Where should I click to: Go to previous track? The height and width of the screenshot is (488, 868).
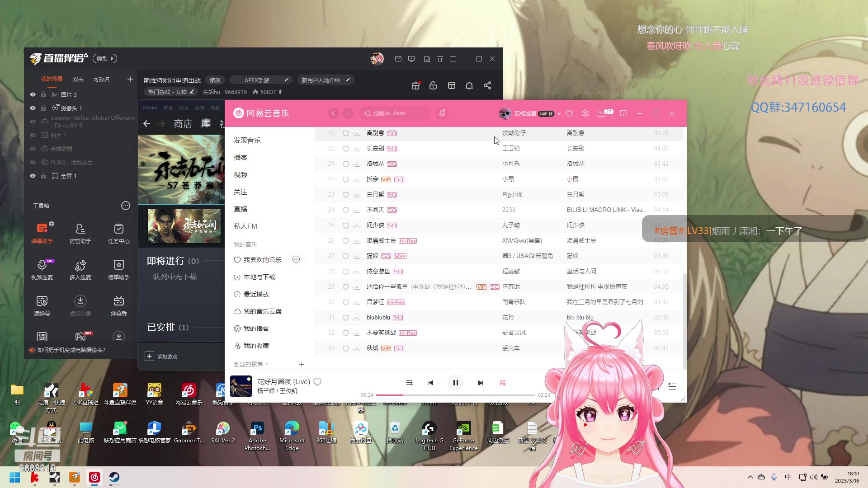click(430, 383)
